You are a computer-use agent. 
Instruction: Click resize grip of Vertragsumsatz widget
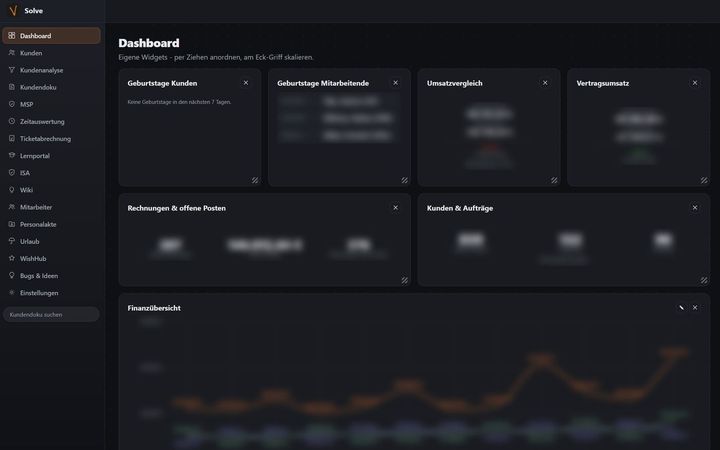pos(704,180)
